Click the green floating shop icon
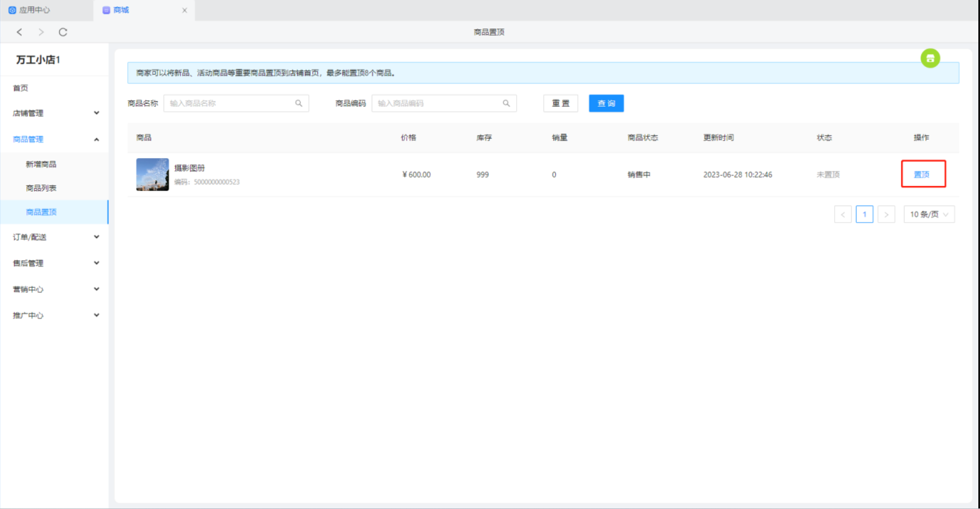The height and width of the screenshot is (509, 980). pos(930,58)
